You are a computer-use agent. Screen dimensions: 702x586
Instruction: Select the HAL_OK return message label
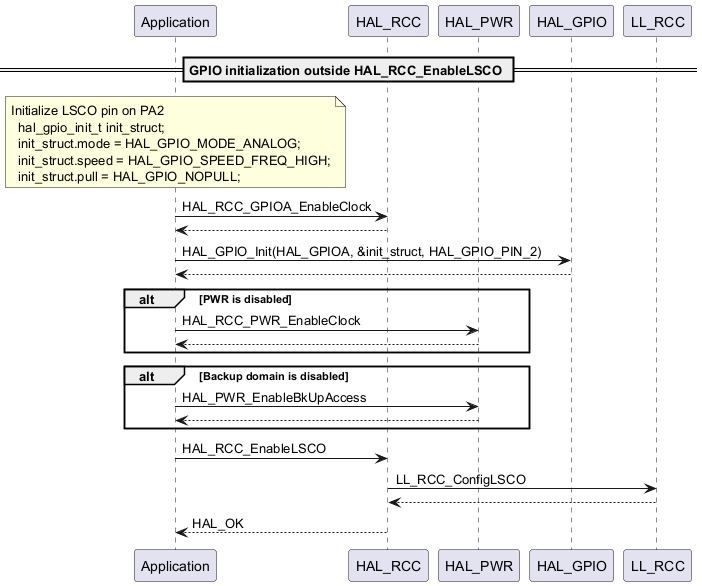tap(217, 523)
